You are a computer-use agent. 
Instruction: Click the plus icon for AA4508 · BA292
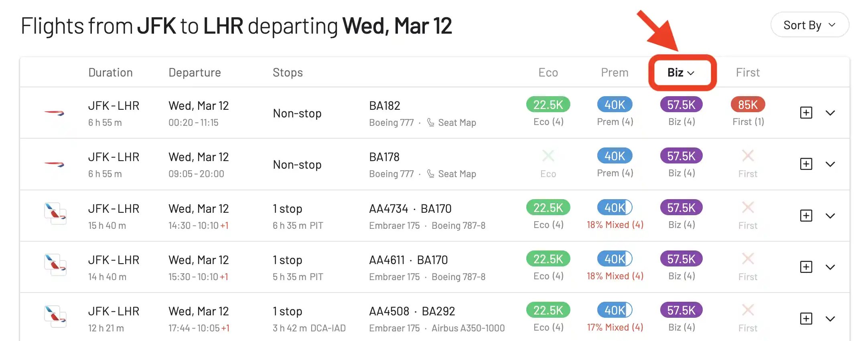[806, 319]
